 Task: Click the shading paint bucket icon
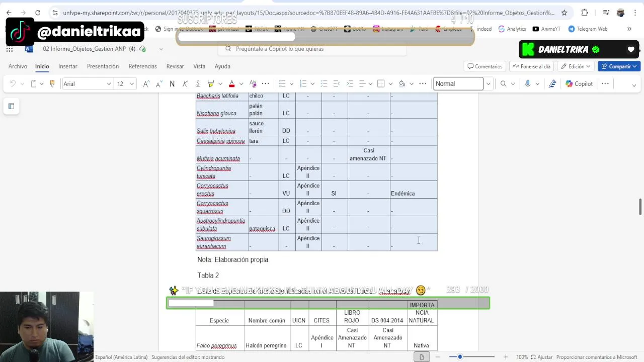point(402,84)
